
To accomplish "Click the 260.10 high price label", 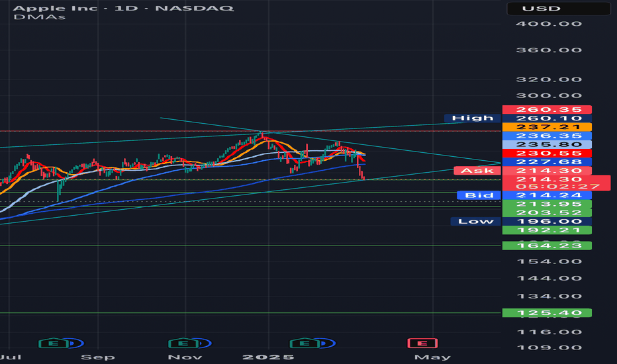I will click(x=547, y=118).
